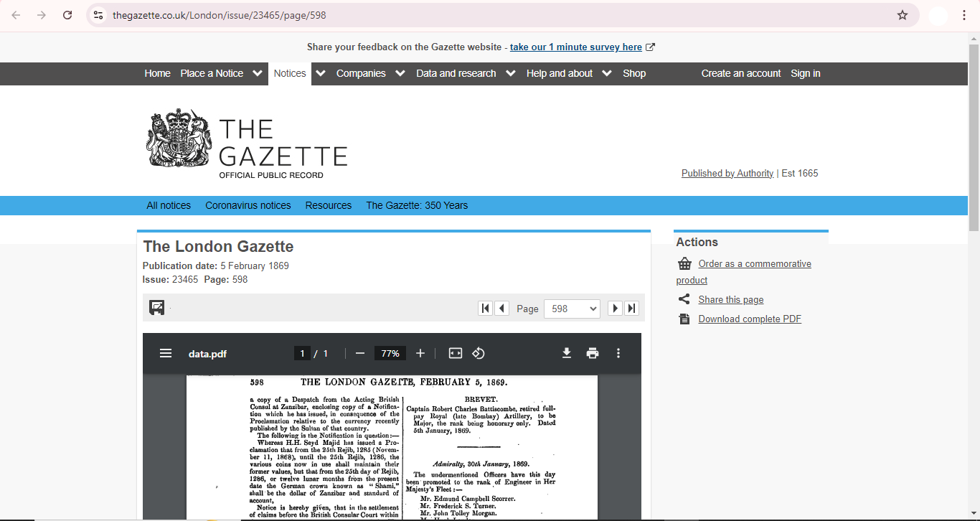
Task: Print the PDF with printer icon
Action: [593, 353]
